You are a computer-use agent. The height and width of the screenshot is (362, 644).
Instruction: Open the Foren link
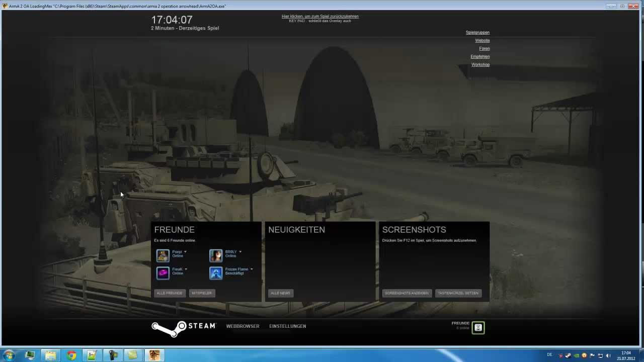pos(485,48)
